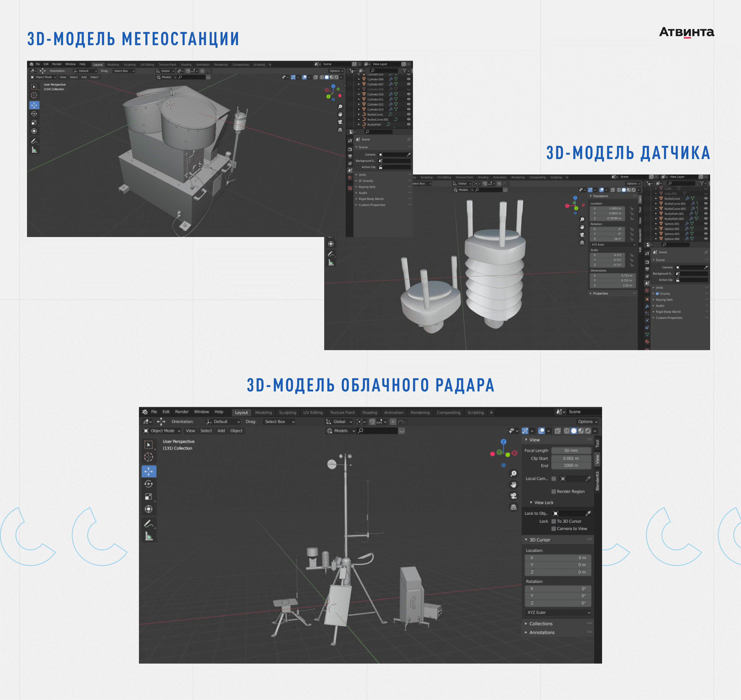Select the Rotate tool in cloud radar viewport
This screenshot has width=741, height=700.
[x=148, y=484]
